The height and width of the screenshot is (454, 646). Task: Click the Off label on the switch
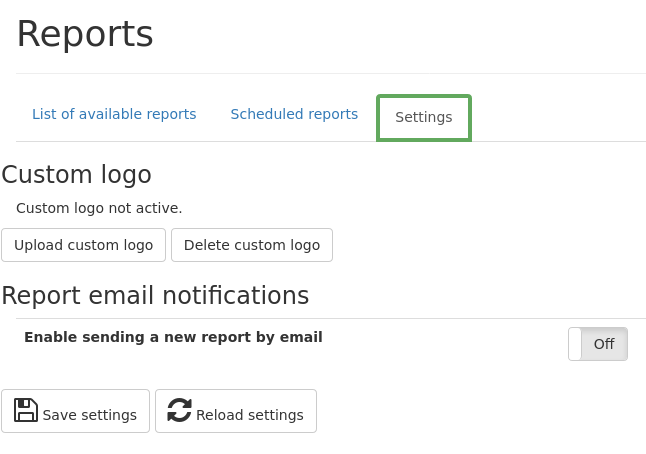(604, 344)
